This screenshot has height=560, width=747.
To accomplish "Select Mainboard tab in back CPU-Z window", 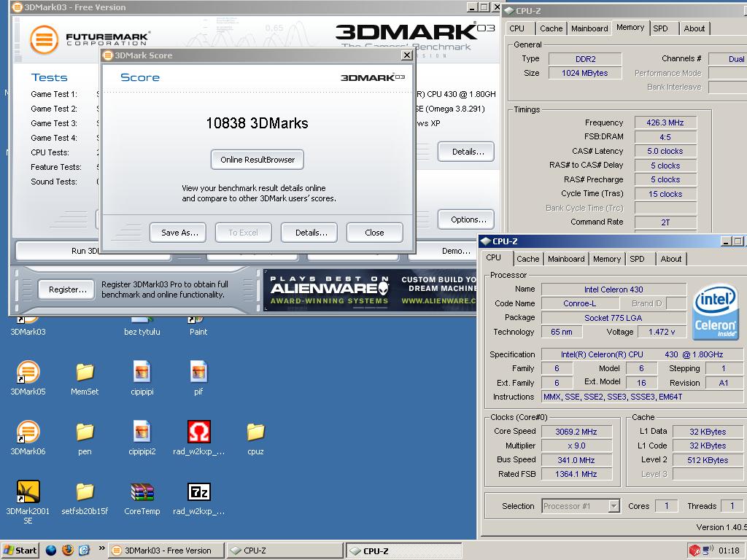I will [589, 28].
